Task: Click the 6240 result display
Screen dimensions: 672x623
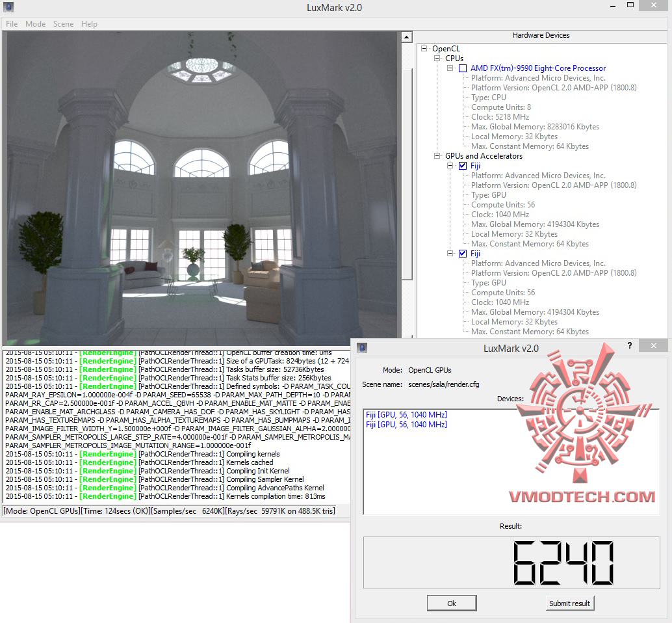Action: (x=511, y=563)
